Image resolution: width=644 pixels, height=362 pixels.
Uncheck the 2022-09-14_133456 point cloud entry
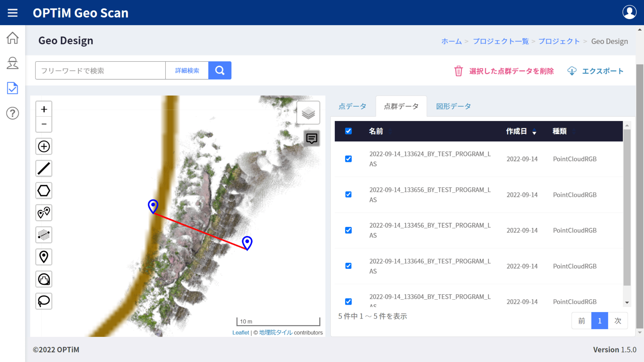click(x=348, y=230)
